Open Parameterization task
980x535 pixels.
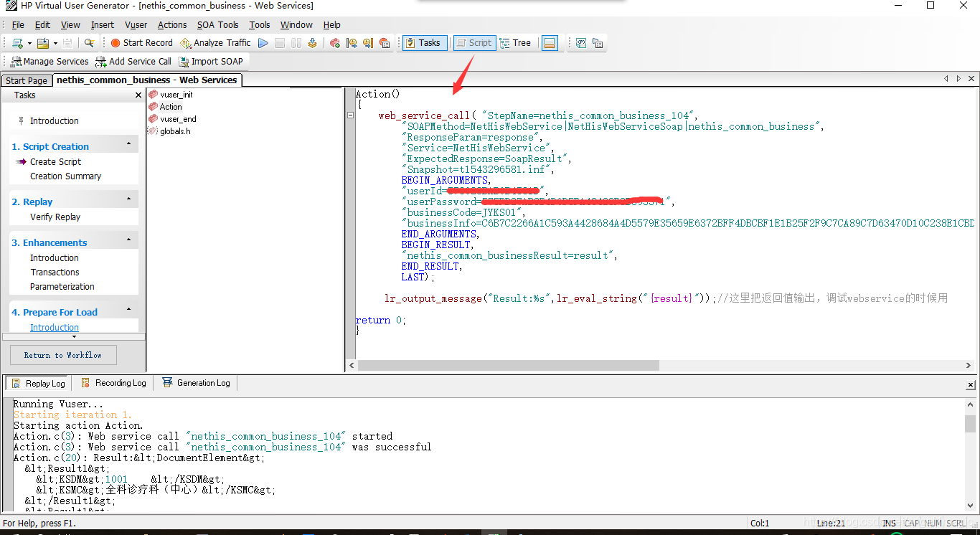(x=62, y=287)
